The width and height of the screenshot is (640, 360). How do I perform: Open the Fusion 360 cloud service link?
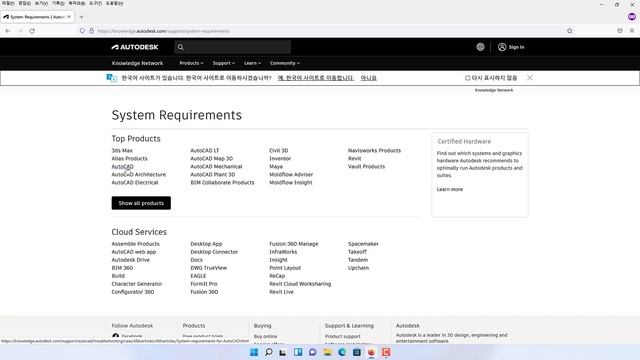point(204,292)
